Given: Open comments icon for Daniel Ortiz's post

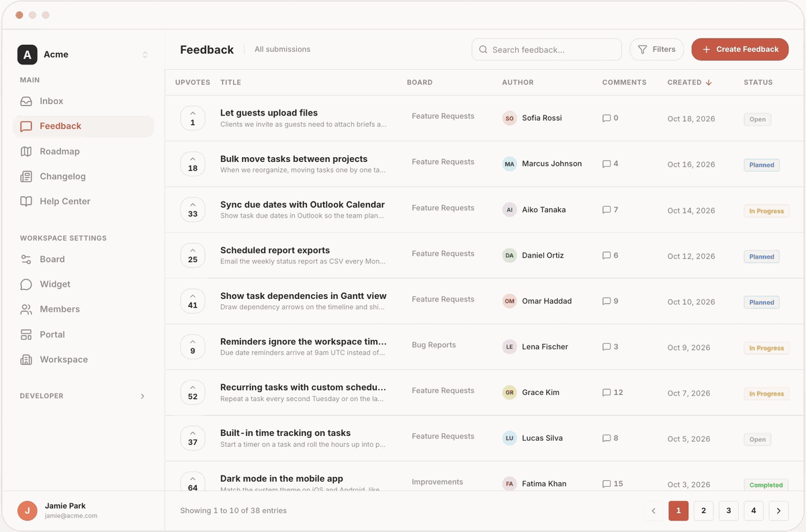Looking at the screenshot, I should (x=607, y=255).
